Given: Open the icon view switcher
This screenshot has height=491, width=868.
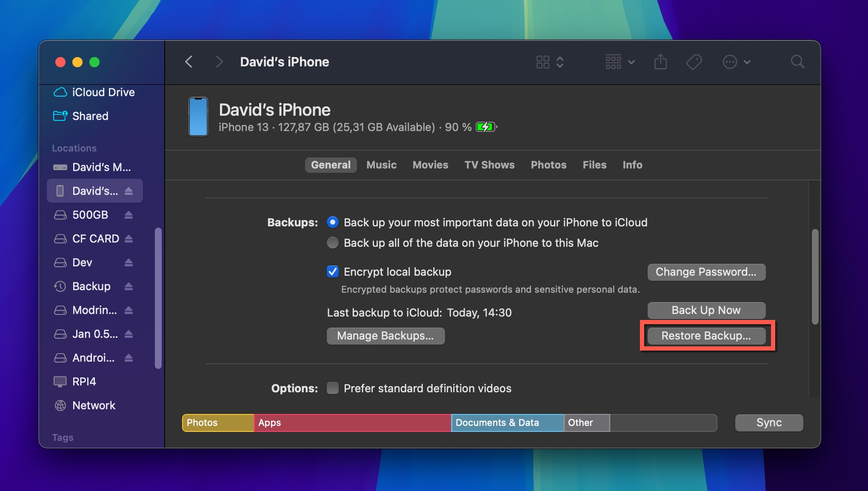Looking at the screenshot, I should [550, 62].
